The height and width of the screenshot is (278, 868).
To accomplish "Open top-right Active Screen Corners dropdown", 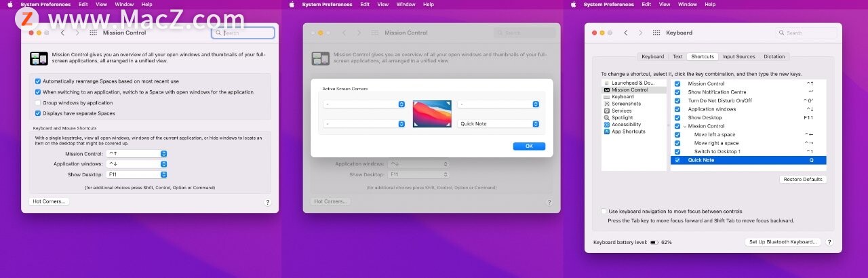I will (499, 104).
